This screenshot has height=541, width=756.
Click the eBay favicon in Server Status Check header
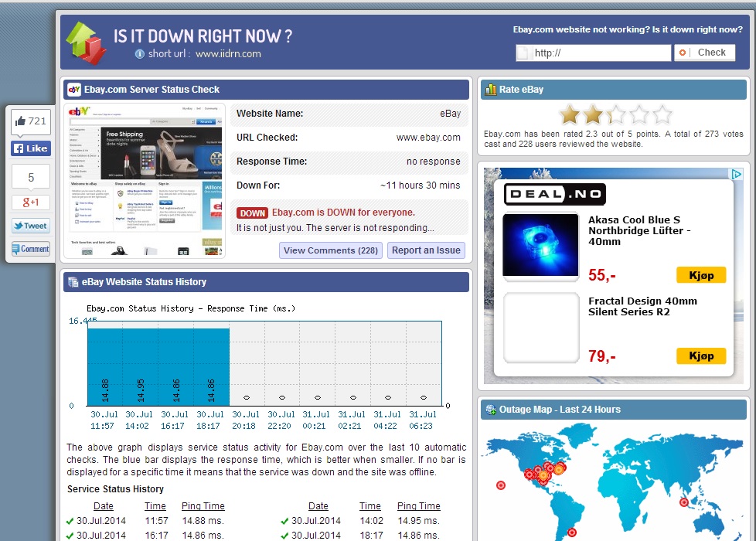[74, 89]
